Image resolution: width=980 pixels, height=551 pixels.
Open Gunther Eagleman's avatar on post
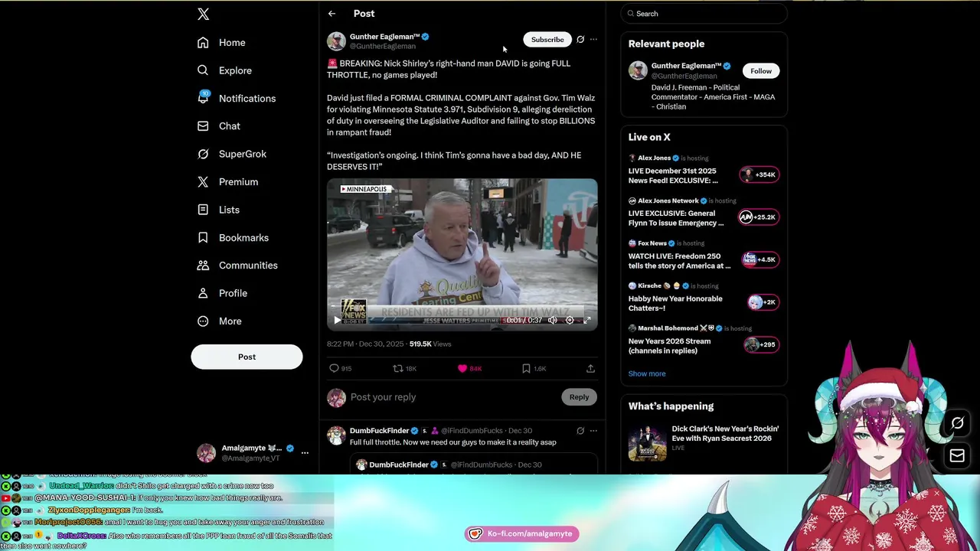(336, 41)
